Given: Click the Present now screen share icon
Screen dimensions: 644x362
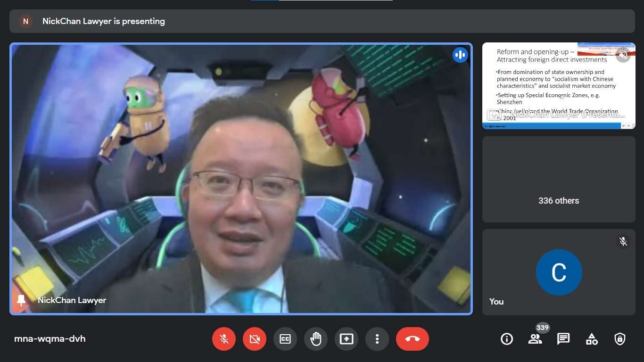Looking at the screenshot, I should (x=347, y=339).
